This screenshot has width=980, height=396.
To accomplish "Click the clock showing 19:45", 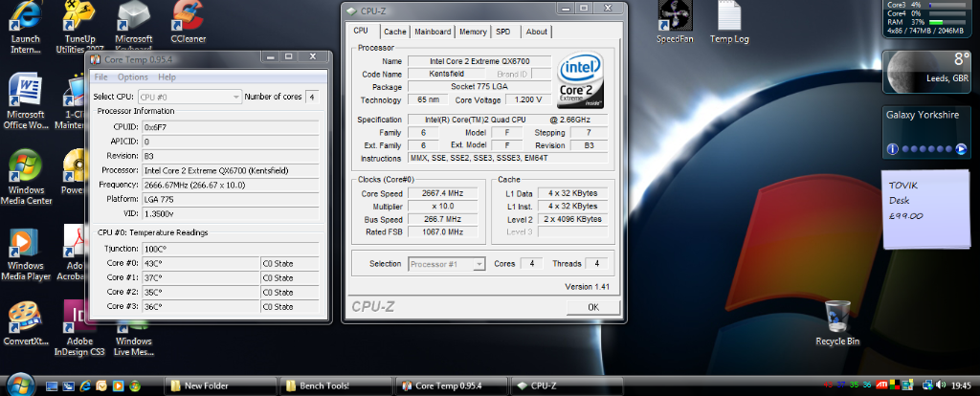I will click(963, 385).
